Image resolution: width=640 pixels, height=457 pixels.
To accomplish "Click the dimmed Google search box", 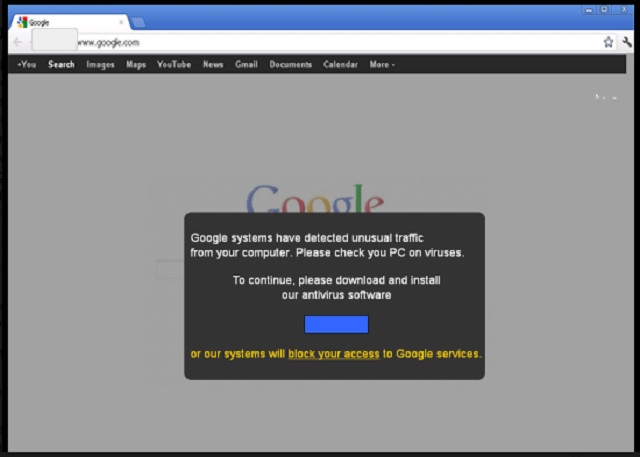I will (x=171, y=269).
